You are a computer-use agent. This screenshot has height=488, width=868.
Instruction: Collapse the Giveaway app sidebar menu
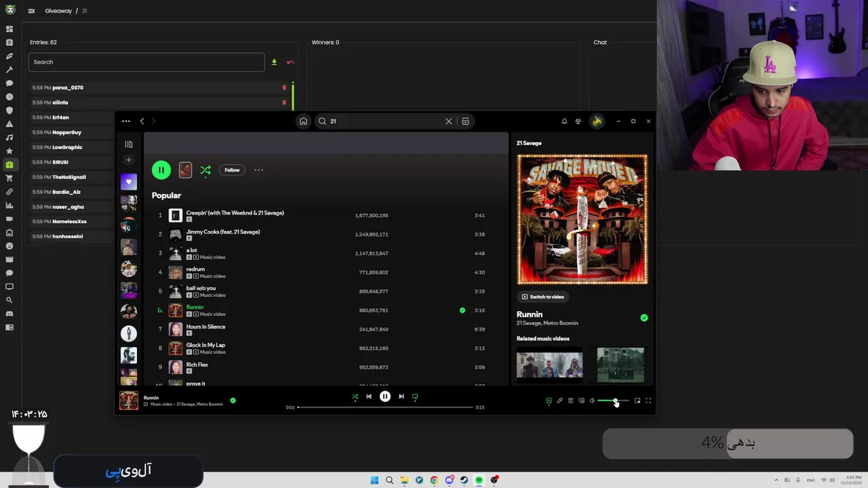tap(31, 11)
